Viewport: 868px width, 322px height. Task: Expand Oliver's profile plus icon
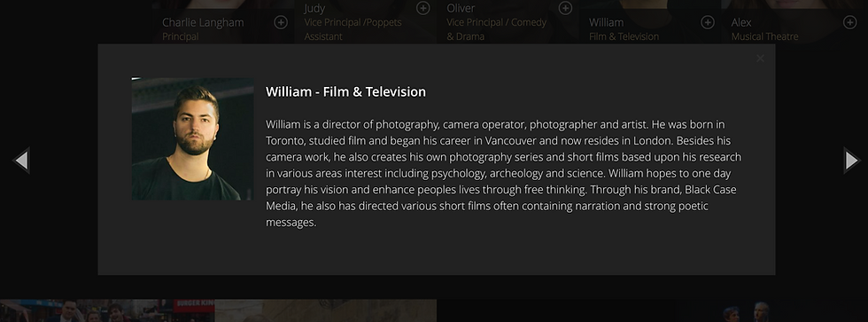point(565,8)
